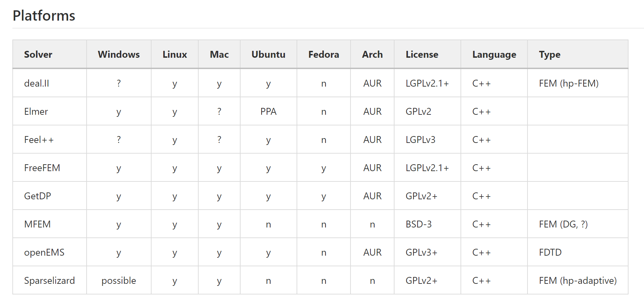Viewport: 644px width, 301px height.
Task: Click the openEMS solver name
Action: coord(44,253)
